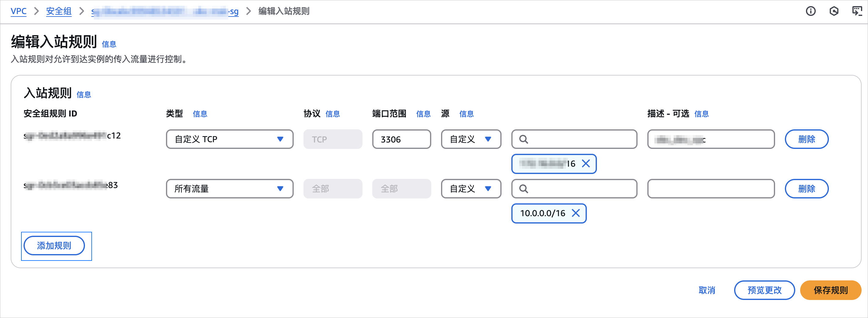Remove the 10.0.0.0/16 source tag
The image size is (868, 318).
click(576, 213)
